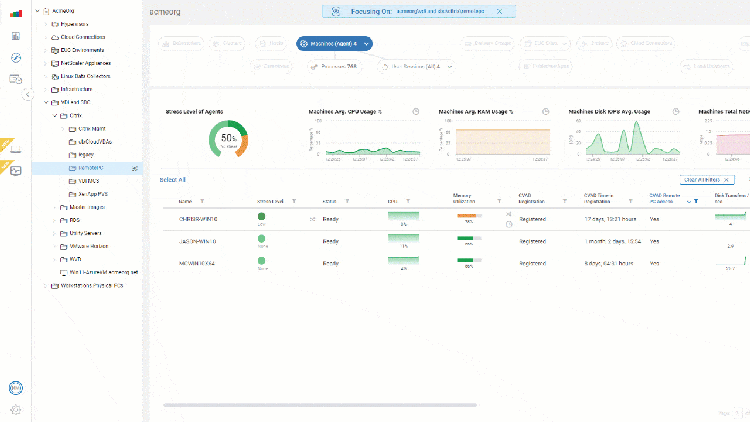Open the User Sessions (All) dropdown arrow
This screenshot has height=422, width=750.
(x=450, y=67)
